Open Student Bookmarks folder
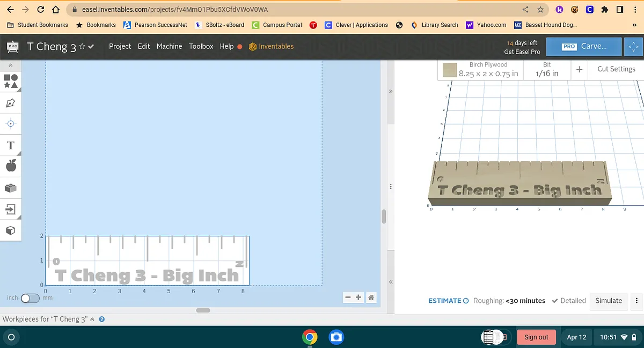This screenshot has height=348, width=644. [x=38, y=25]
